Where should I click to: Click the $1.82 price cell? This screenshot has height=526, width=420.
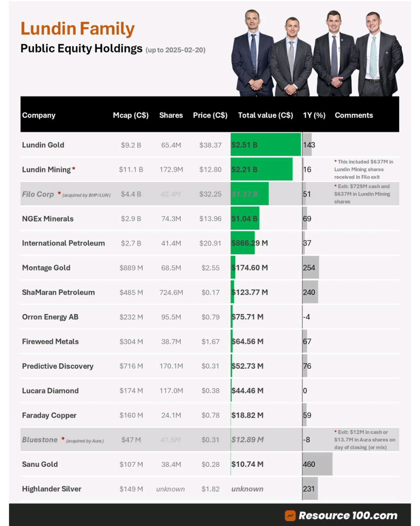click(210, 489)
